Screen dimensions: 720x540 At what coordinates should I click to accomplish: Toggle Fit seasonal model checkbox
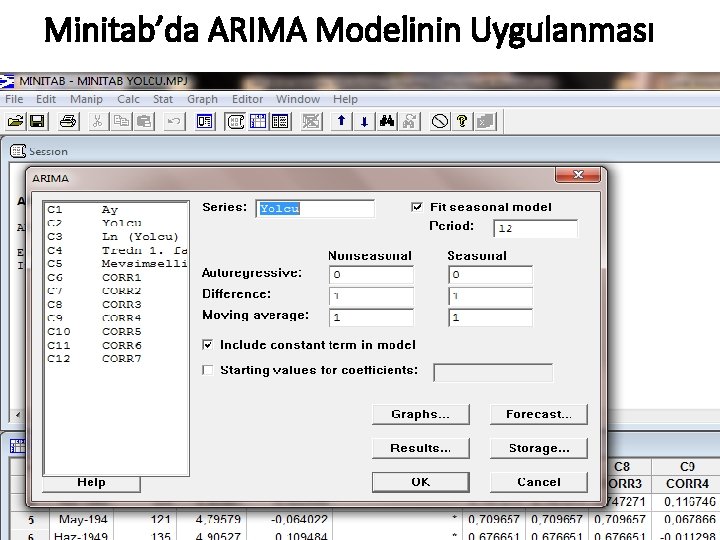pyautogui.click(x=417, y=207)
